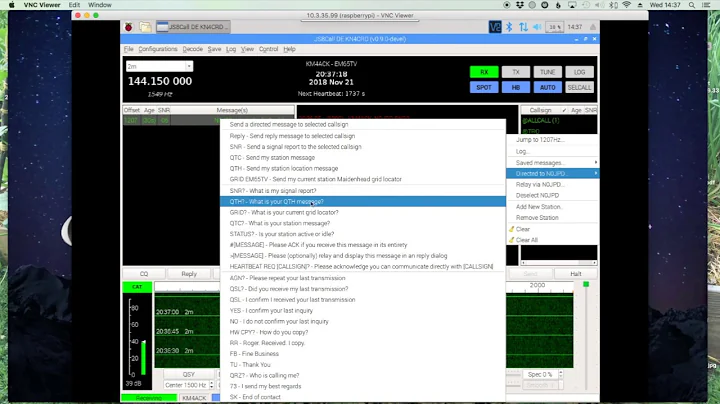720x404 pixels.
Task: Click the network arrows tray icon
Action: (x=523, y=27)
